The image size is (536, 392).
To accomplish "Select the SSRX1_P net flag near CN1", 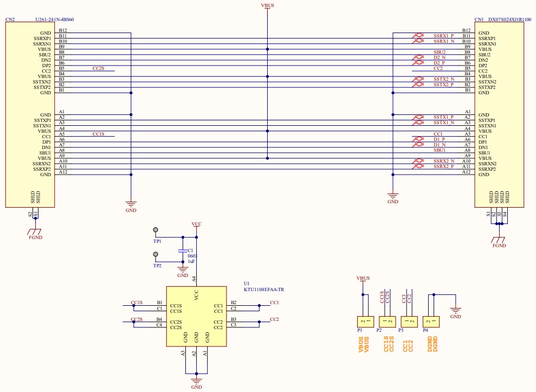I will [442, 35].
